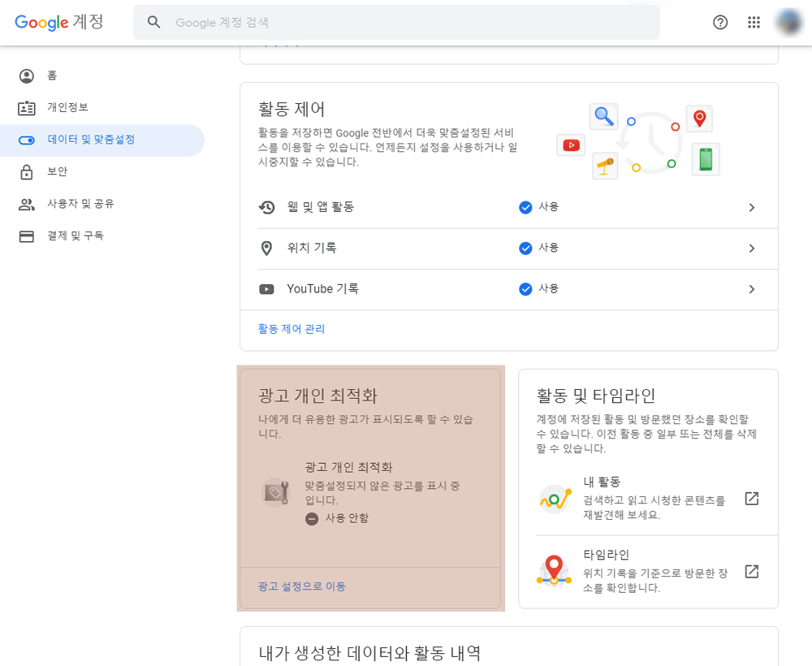Click 광고 개인 최적화 card heading
This screenshot has height=666, width=812.
point(318,396)
